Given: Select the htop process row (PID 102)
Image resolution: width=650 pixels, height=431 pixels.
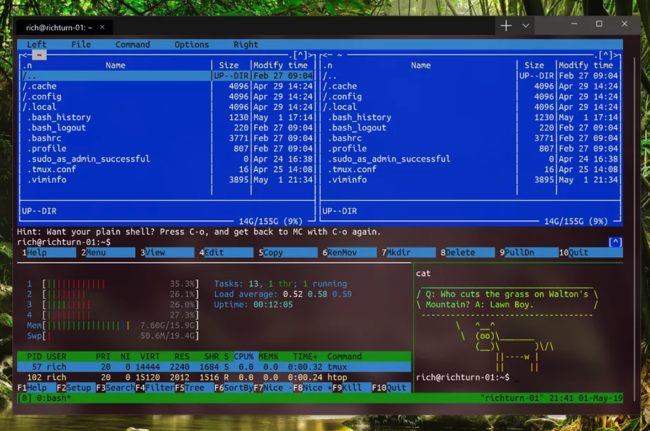Looking at the screenshot, I should (214, 377).
